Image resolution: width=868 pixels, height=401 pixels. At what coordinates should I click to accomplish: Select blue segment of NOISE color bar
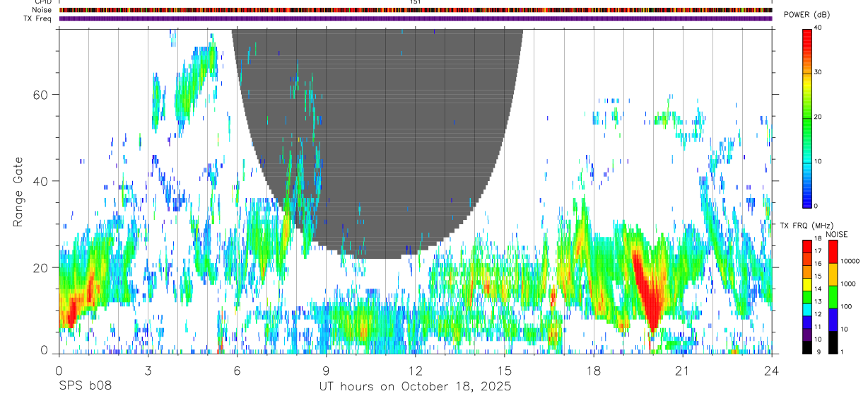[832, 320]
